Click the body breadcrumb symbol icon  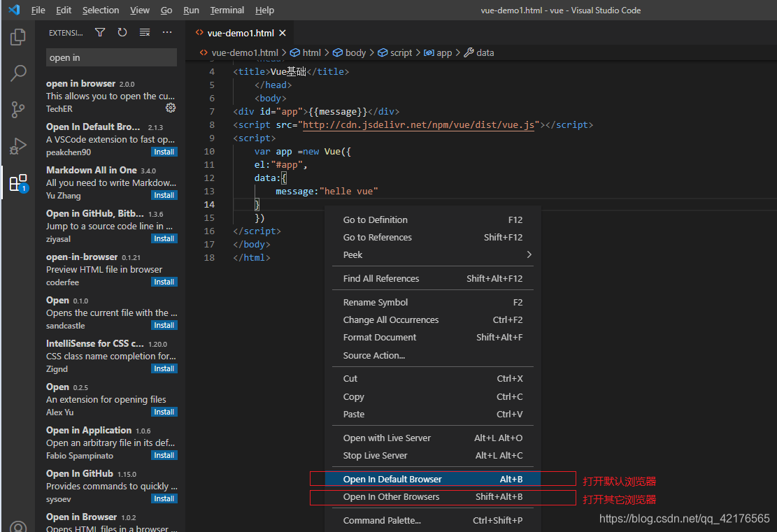point(338,52)
